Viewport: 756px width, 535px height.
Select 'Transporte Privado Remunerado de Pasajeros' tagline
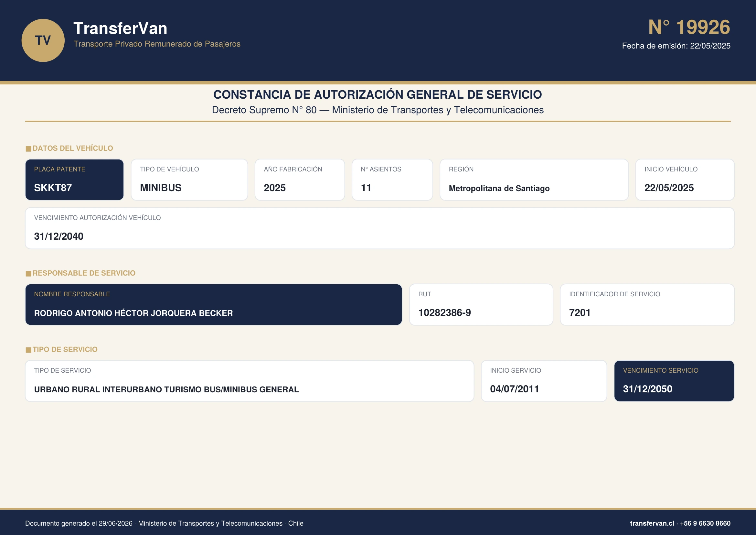coord(157,44)
